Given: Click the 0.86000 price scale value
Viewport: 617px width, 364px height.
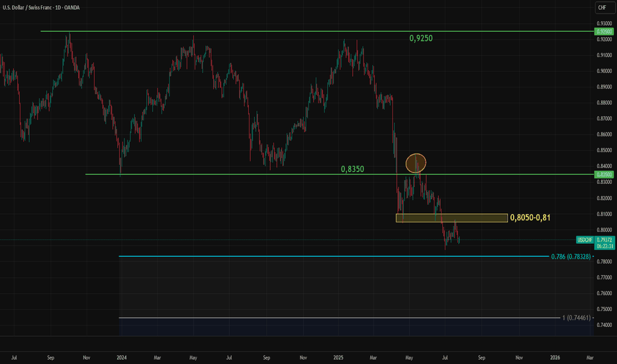Looking at the screenshot, I should (604, 134).
